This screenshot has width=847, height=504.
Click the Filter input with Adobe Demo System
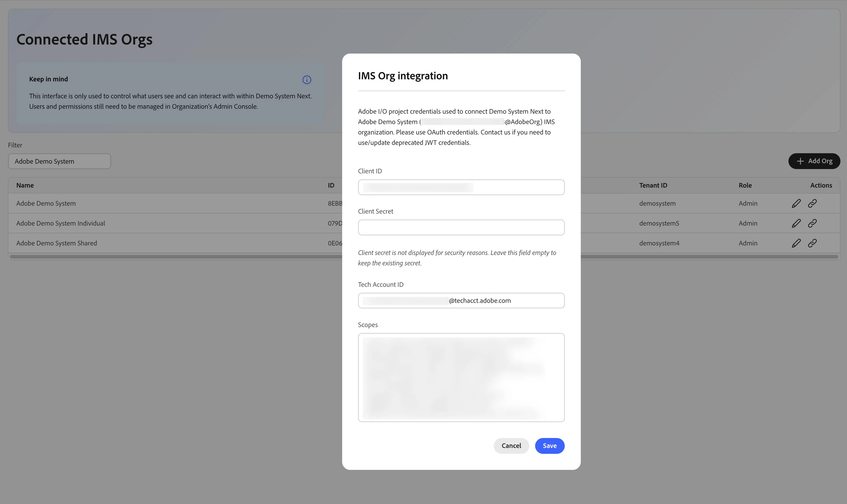tap(59, 161)
